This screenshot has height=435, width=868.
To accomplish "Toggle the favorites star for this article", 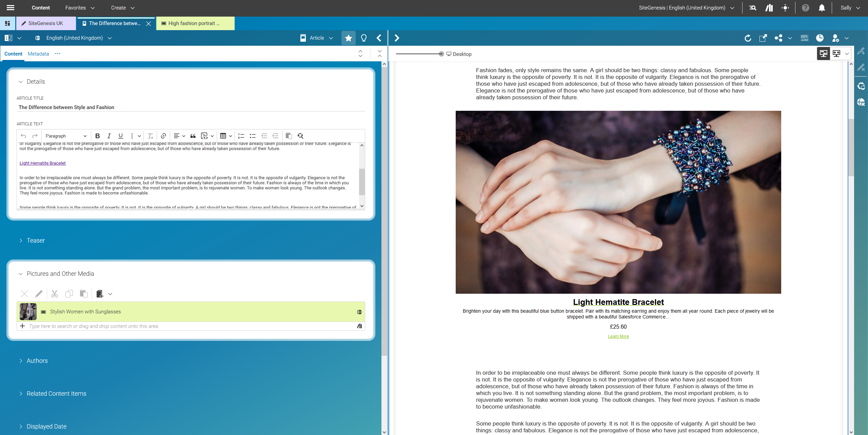I will click(x=348, y=38).
